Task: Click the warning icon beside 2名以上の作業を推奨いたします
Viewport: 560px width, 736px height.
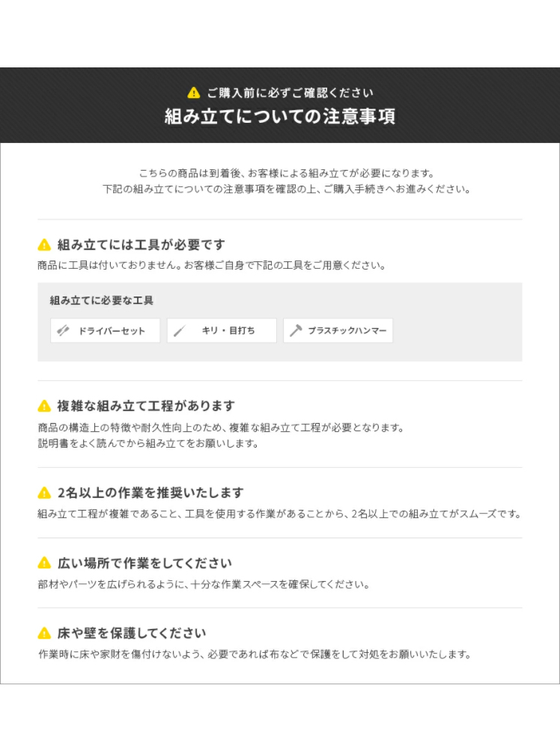Action: point(44,493)
